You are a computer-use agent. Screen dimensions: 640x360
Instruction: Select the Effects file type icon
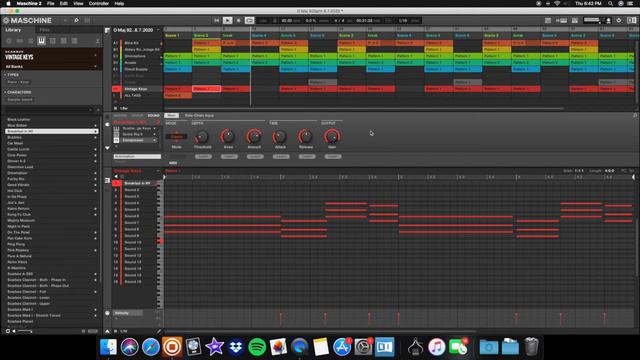(x=53, y=41)
